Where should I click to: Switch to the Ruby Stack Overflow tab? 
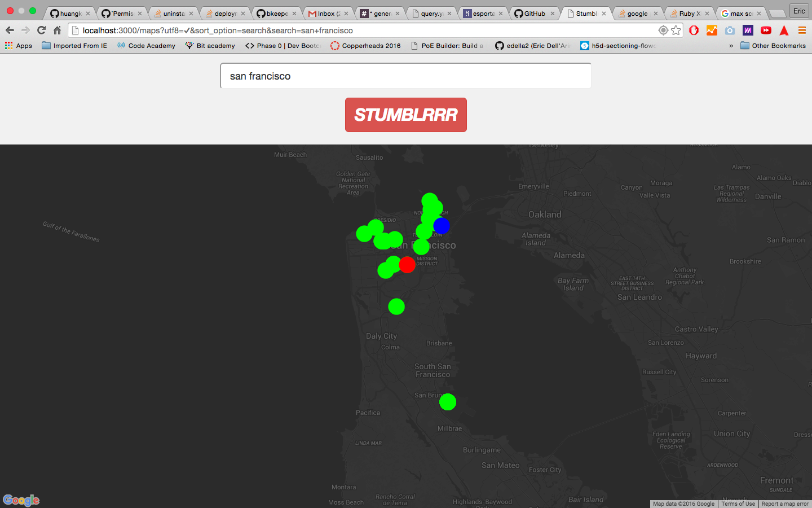[689, 14]
